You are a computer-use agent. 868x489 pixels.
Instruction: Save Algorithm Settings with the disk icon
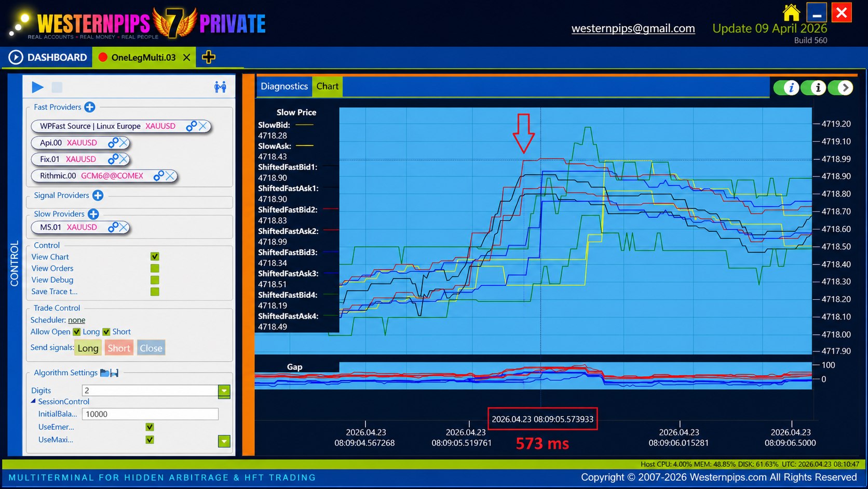pos(114,373)
